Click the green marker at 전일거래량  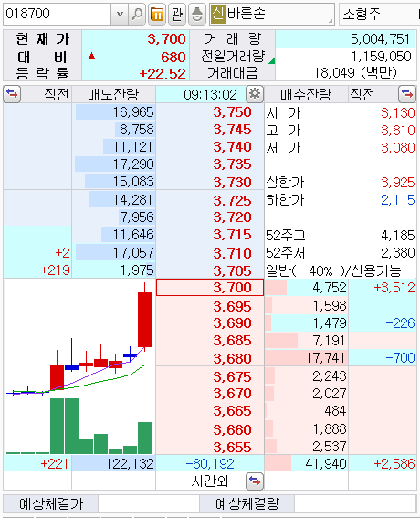[272, 61]
